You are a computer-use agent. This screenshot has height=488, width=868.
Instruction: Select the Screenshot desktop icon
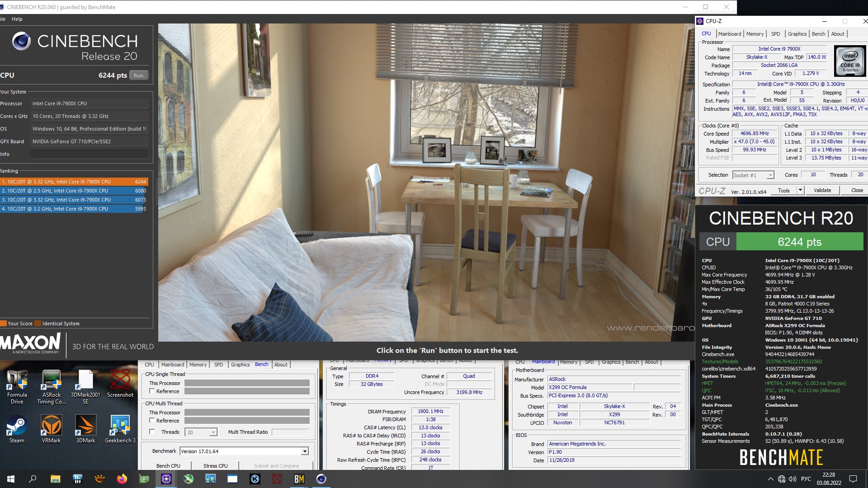[x=120, y=383]
